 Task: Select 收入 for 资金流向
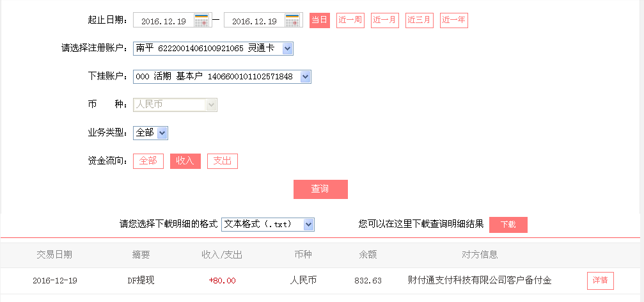(185, 161)
